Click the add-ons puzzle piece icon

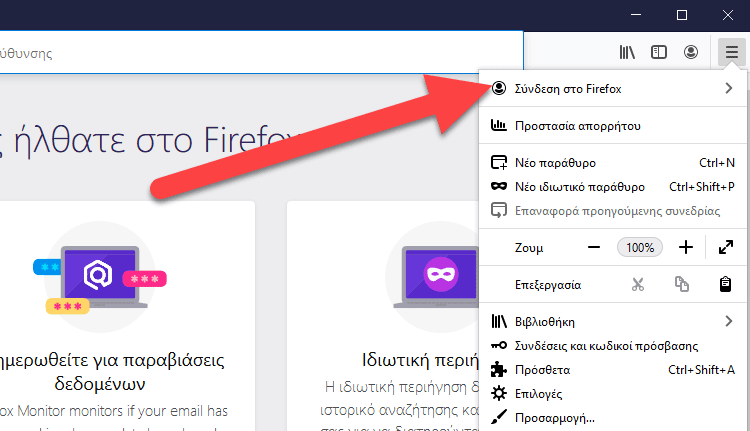499,369
